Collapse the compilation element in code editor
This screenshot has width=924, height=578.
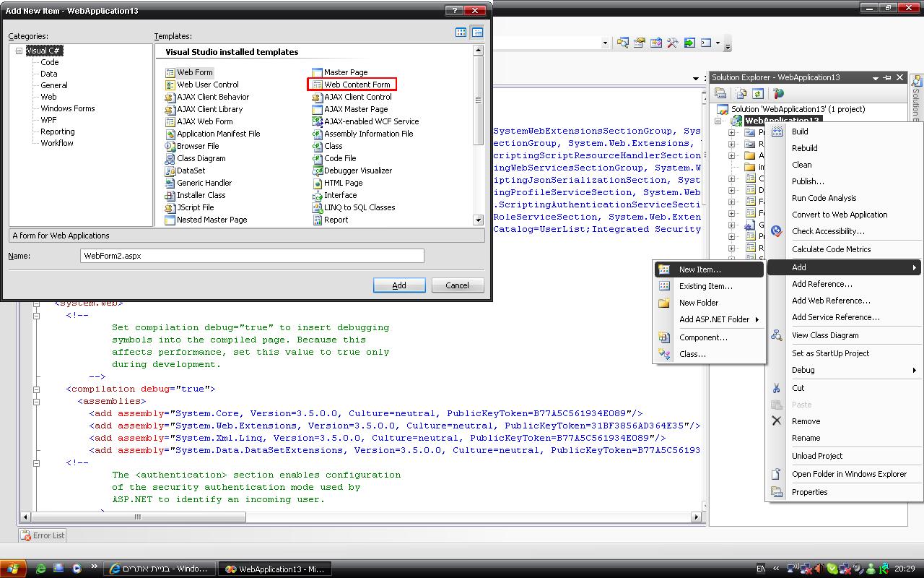pyautogui.click(x=36, y=389)
